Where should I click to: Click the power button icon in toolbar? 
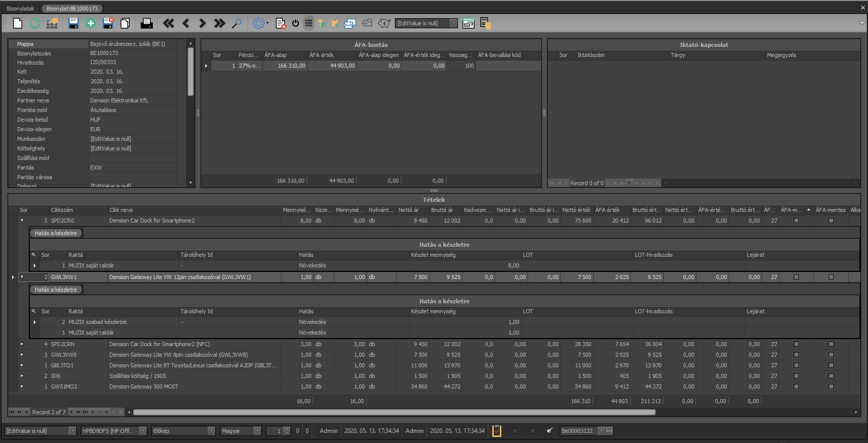click(x=296, y=23)
